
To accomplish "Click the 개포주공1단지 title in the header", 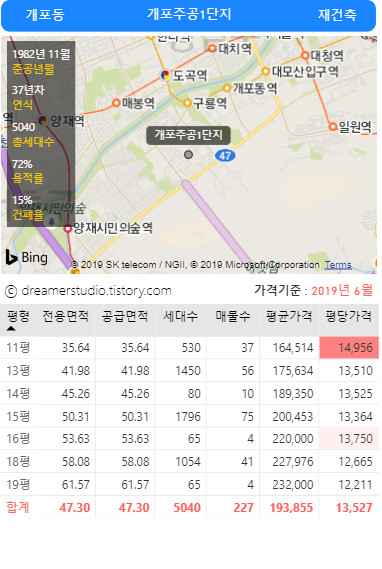I will (189, 14).
